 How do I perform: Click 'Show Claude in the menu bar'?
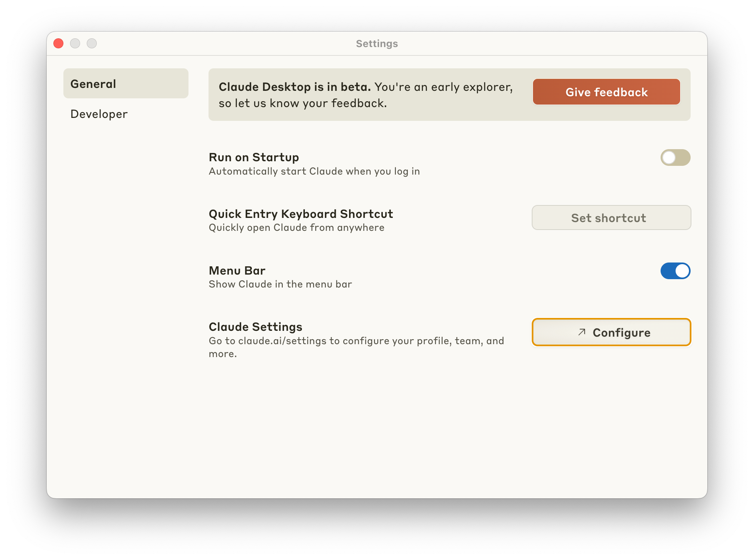[280, 284]
